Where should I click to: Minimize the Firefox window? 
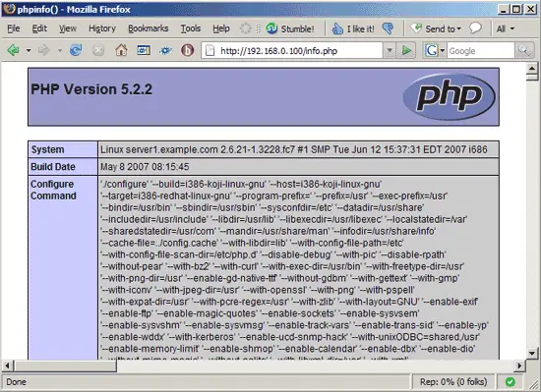tap(504, 9)
